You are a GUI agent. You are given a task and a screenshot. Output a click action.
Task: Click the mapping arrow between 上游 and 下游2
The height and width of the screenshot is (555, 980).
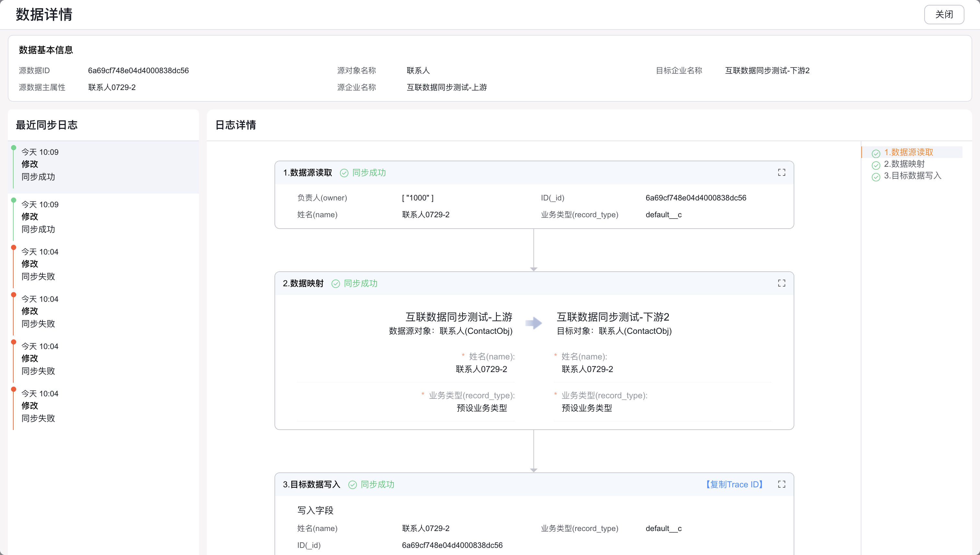(x=534, y=323)
